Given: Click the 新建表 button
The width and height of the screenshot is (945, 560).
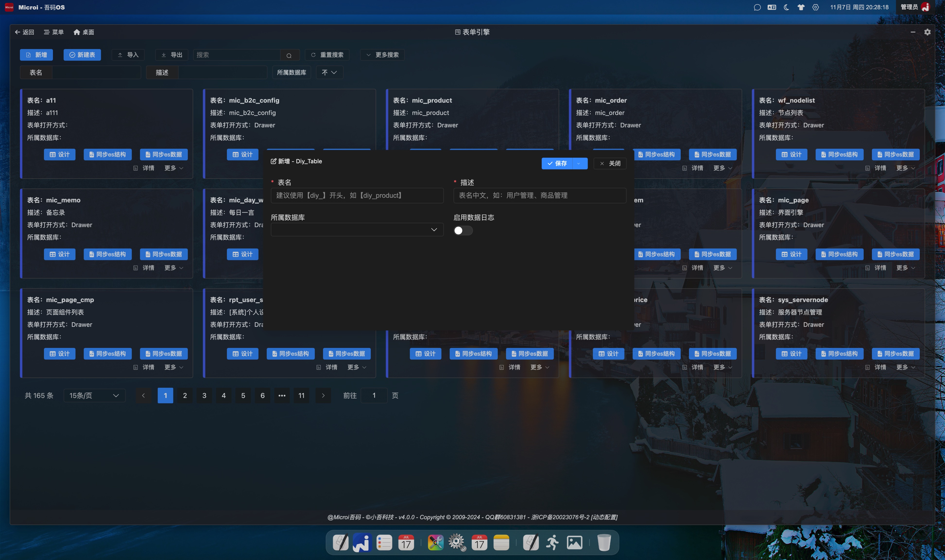Looking at the screenshot, I should click(x=82, y=55).
